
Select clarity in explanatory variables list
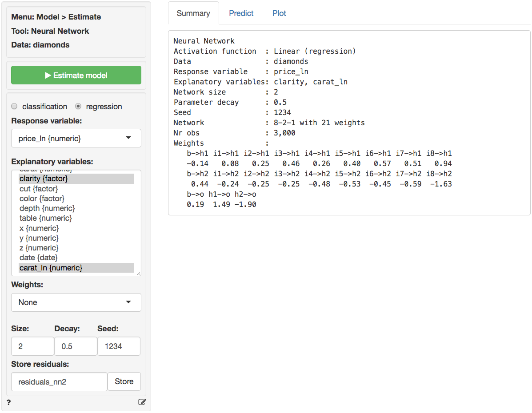tap(44, 179)
